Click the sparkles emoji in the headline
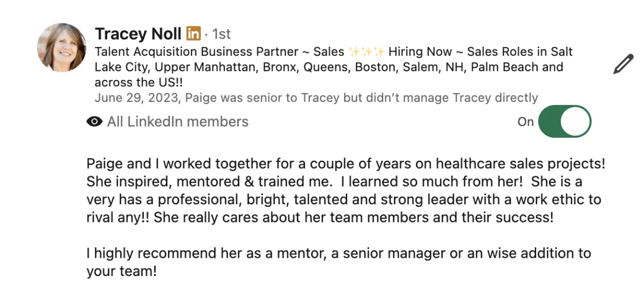644x298 pixels. pos(366,52)
